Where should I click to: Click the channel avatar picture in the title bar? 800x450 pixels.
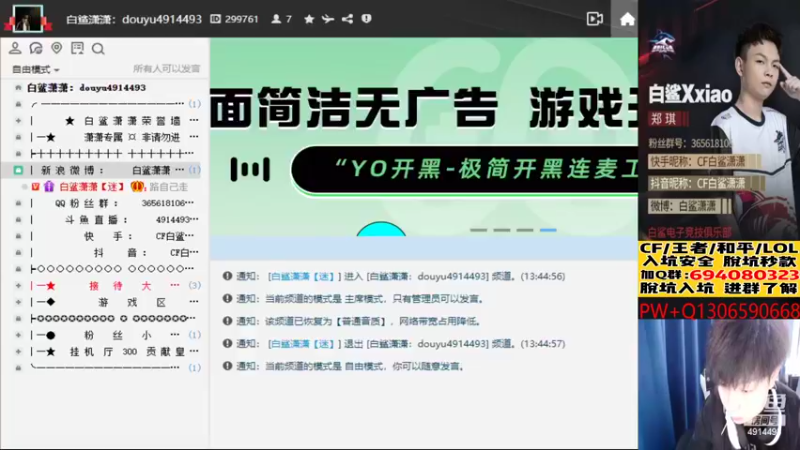[28, 18]
